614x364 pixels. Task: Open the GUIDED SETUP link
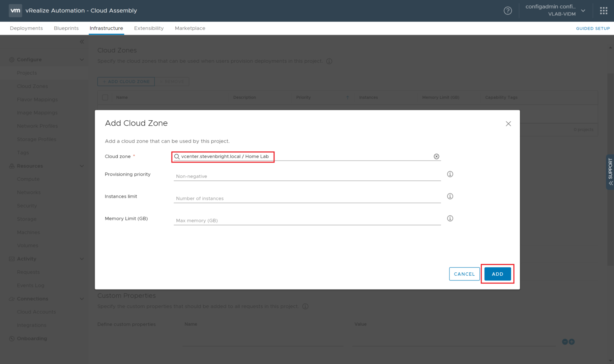(593, 29)
